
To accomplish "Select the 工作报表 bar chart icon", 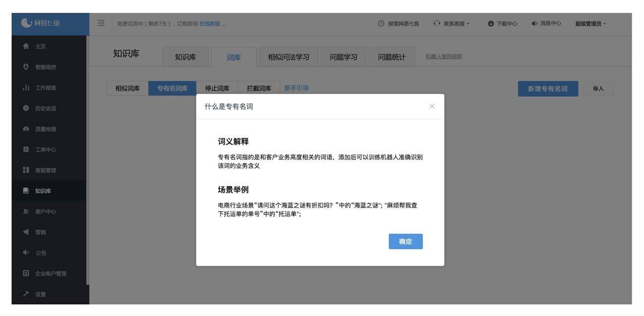I will pyautogui.click(x=26, y=88).
